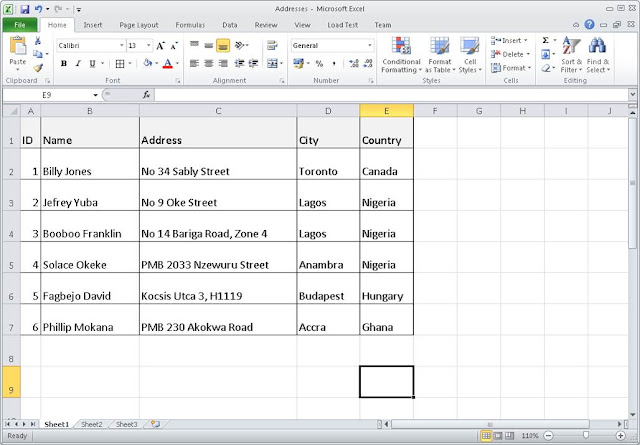Open the Calibri font name dropdown
This screenshot has width=640, height=445.
122,45
